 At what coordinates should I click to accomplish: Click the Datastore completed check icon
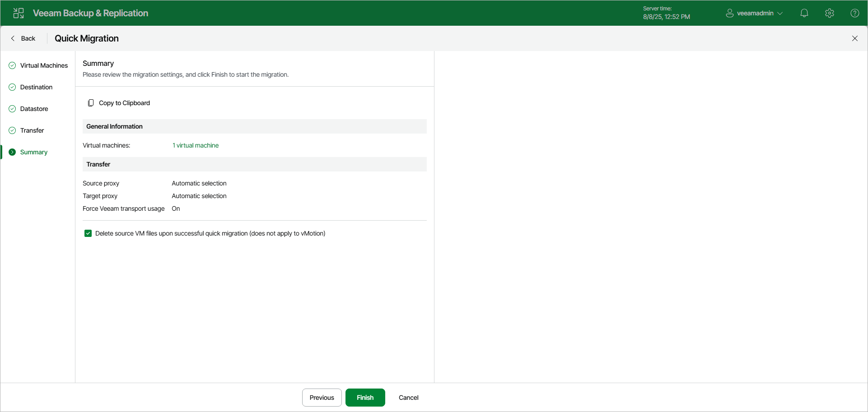[12, 109]
